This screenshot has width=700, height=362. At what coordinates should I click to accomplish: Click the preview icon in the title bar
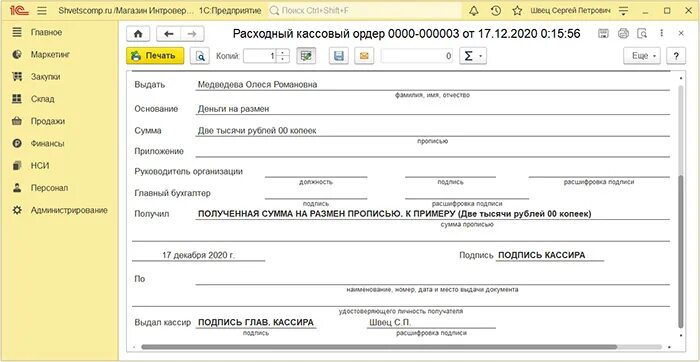click(x=642, y=33)
